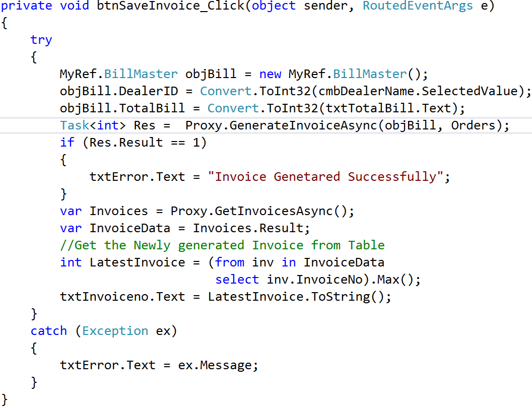Click ex.Message in the catch block

coord(215,365)
